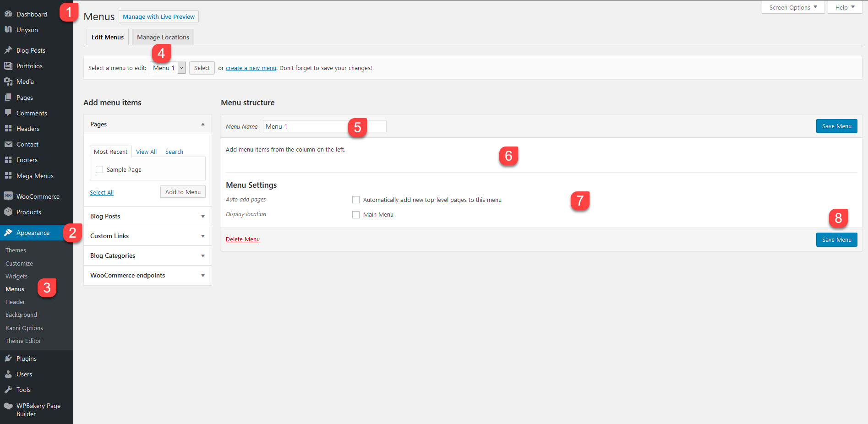
Task: Click the Plugins plug icon
Action: click(8, 359)
